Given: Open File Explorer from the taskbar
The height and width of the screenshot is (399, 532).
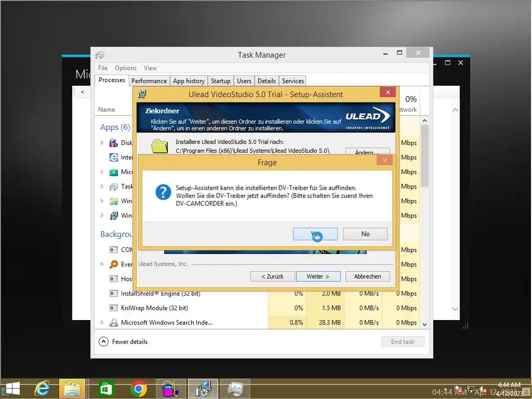Looking at the screenshot, I should [x=72, y=389].
